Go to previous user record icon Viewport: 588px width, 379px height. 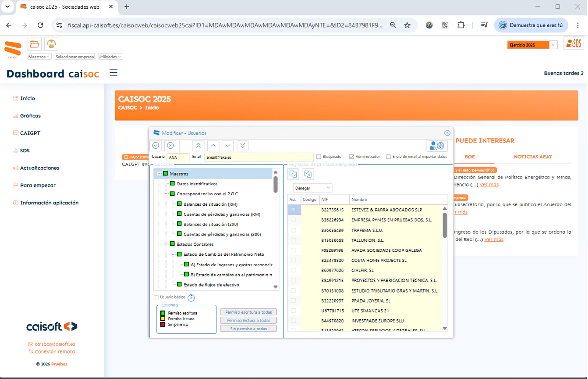coord(213,146)
